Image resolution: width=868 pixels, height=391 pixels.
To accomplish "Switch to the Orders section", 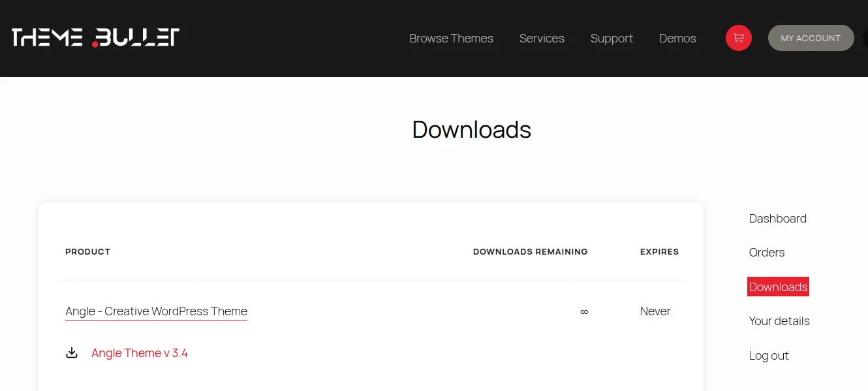I will coord(766,253).
